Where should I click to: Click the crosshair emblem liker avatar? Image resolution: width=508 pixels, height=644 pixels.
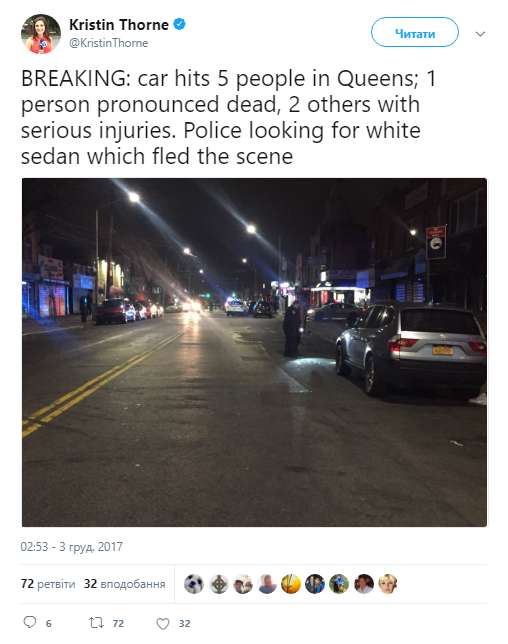point(218,584)
